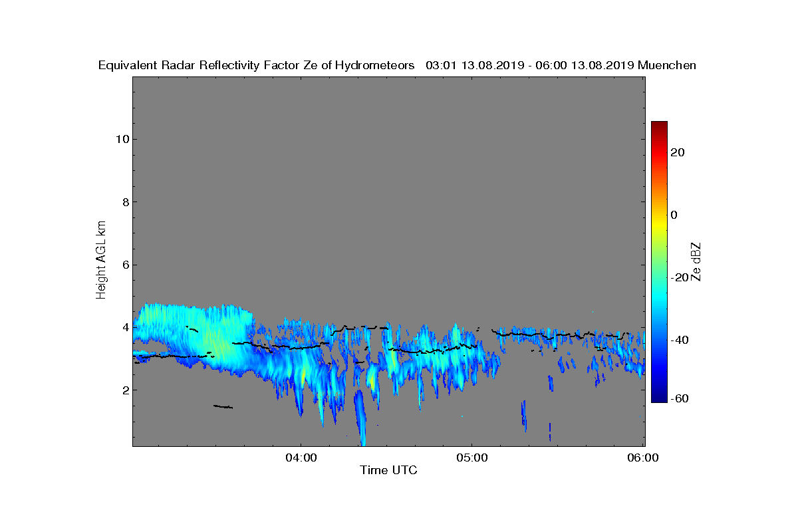Click the height tick label '2'
The height and width of the screenshot is (532, 798).
[x=124, y=390]
